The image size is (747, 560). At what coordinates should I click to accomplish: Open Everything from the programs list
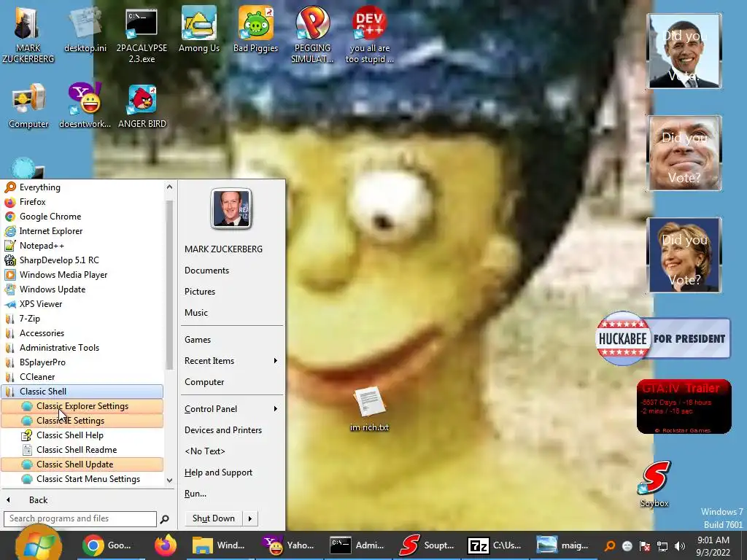pyautogui.click(x=82, y=187)
